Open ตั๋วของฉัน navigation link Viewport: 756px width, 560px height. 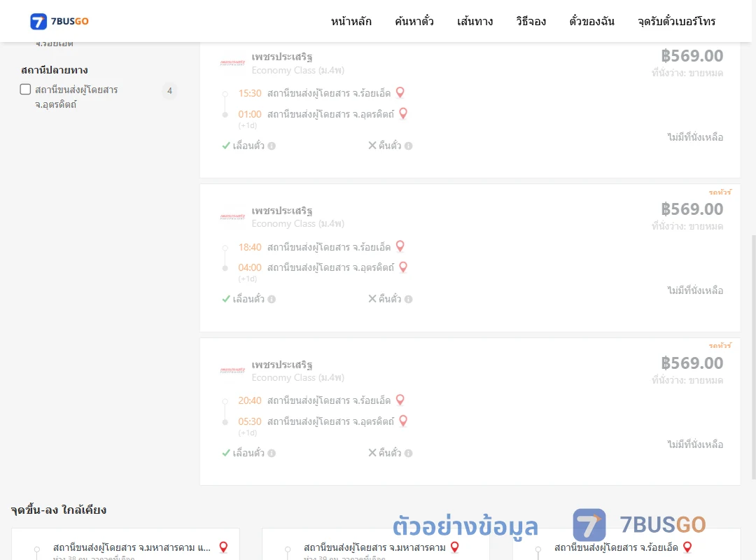[x=591, y=21]
